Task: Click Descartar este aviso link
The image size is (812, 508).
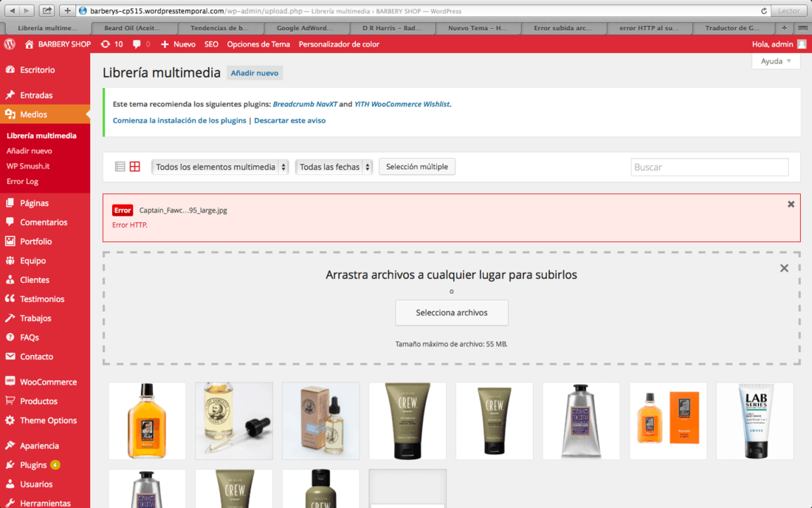Action: pyautogui.click(x=289, y=120)
